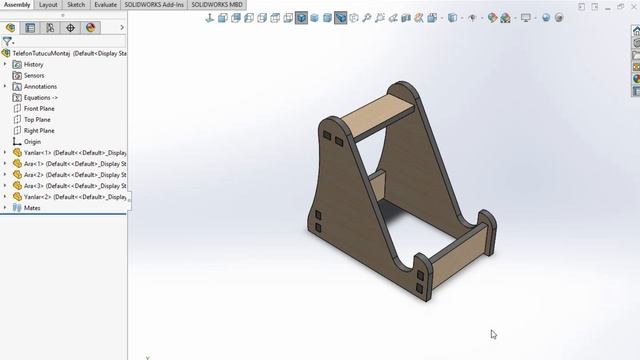Switch to the Evaluate tab
The height and width of the screenshot is (360, 640).
coord(105,5)
